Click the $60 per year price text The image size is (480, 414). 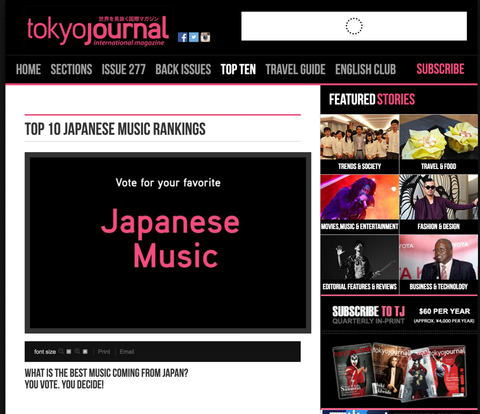[x=444, y=311]
